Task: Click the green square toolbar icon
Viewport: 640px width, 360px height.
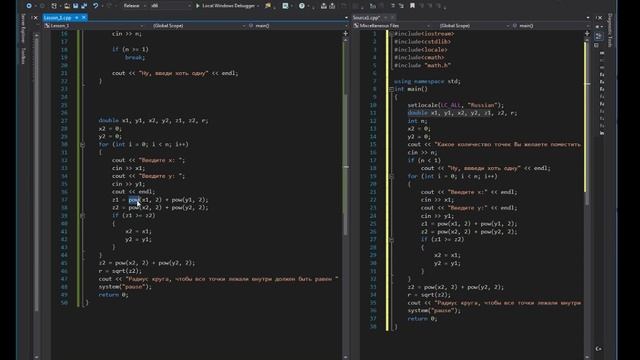Action: pyautogui.click(x=285, y=6)
